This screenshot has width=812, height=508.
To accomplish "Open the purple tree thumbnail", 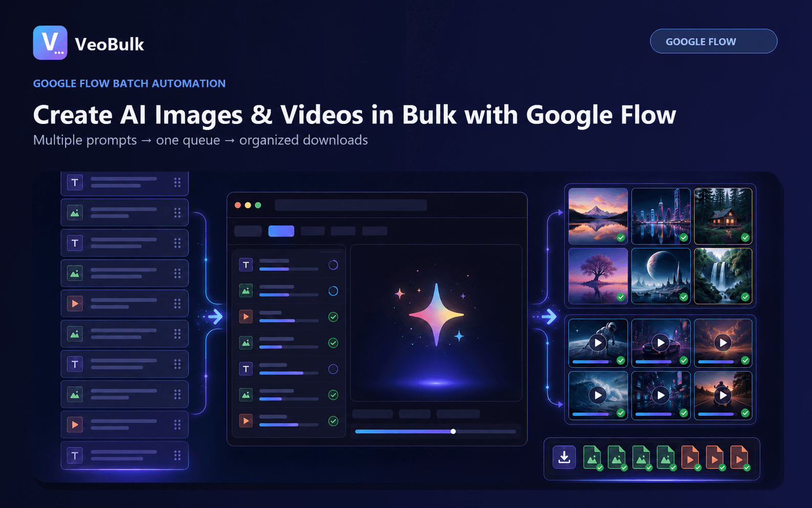I will (598, 276).
